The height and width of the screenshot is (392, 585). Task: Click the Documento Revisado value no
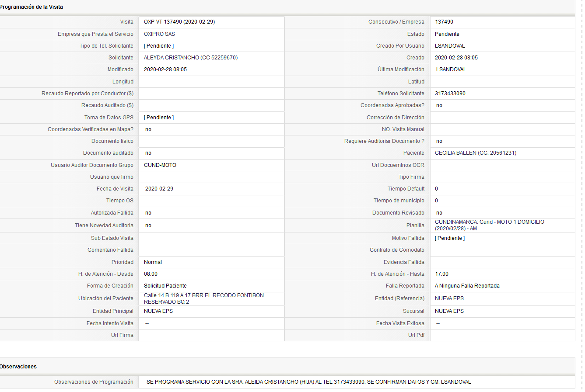(x=439, y=213)
